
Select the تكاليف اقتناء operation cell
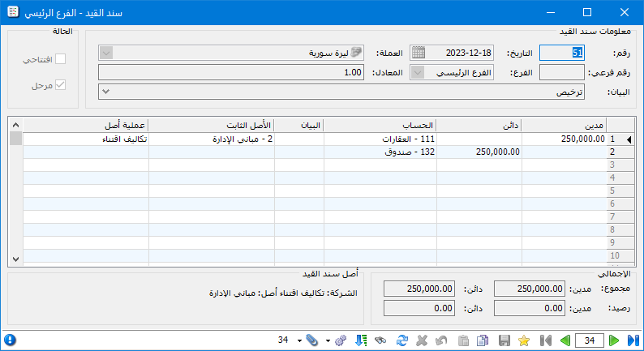point(86,139)
